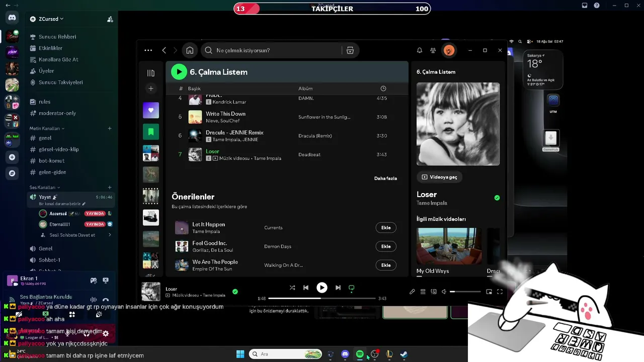The image size is (644, 362).
Task: Play 6. Çalma Listem with the green button
Action: (x=179, y=72)
